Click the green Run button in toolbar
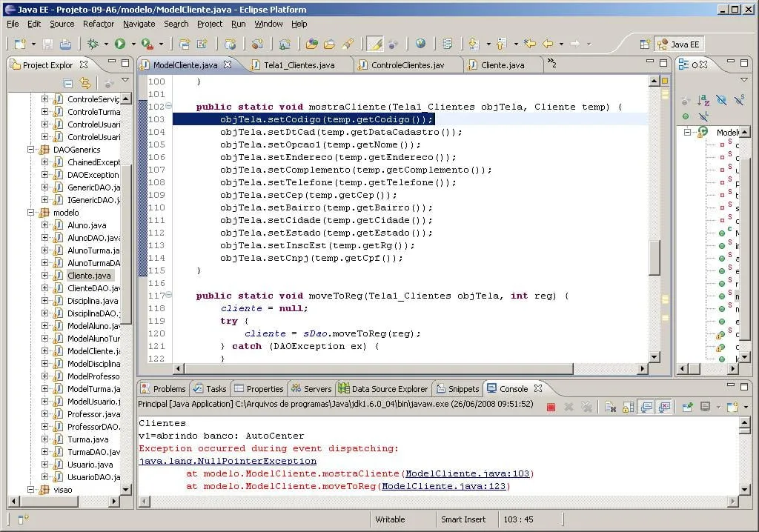Screen dimensions: 759x532 [x=119, y=44]
